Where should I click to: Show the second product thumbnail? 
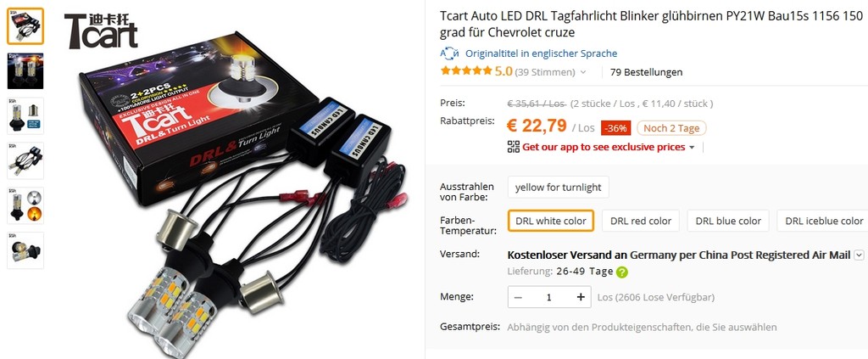pyautogui.click(x=25, y=71)
